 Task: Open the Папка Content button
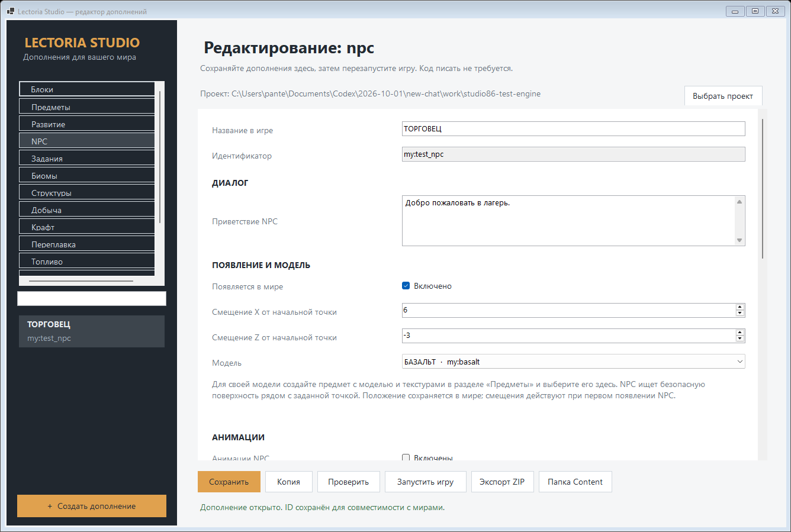[575, 482]
